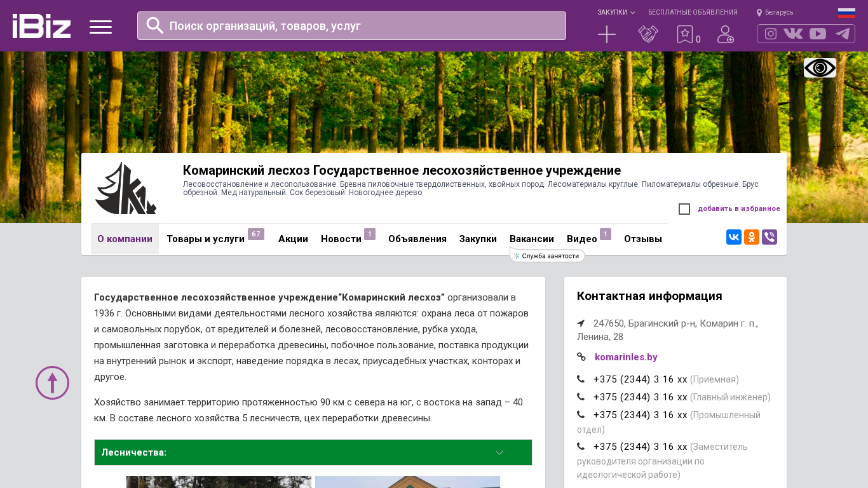Switch language via Russian flag

[846, 13]
